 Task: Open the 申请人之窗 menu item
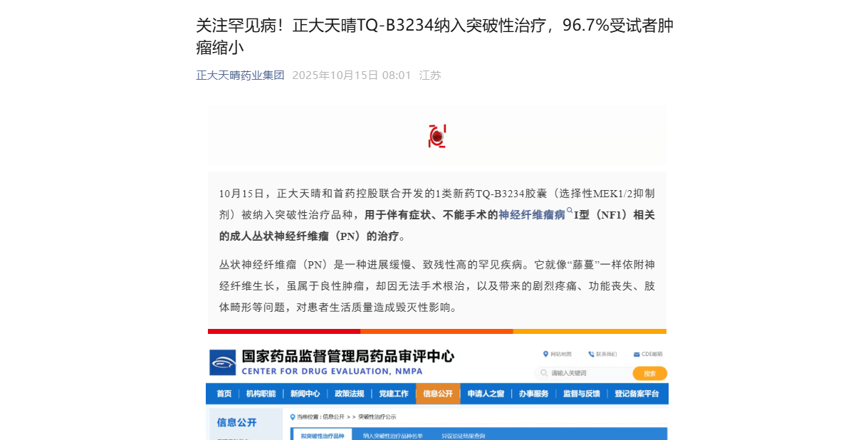coord(485,393)
